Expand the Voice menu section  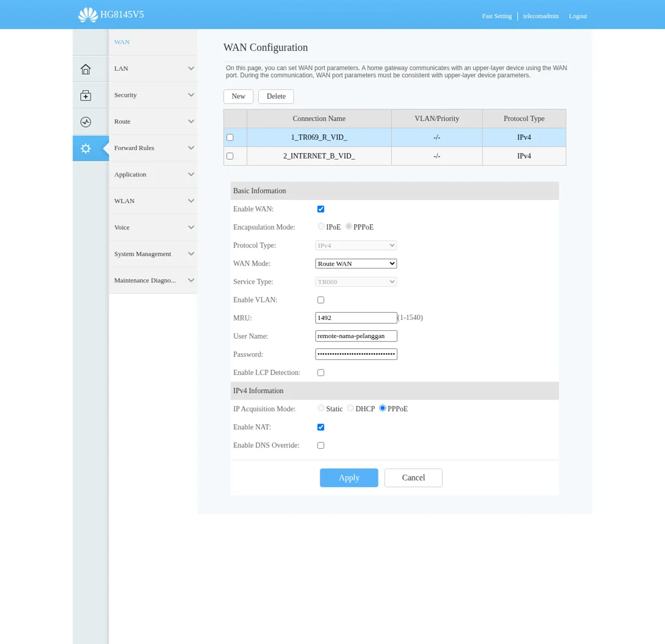click(x=153, y=228)
